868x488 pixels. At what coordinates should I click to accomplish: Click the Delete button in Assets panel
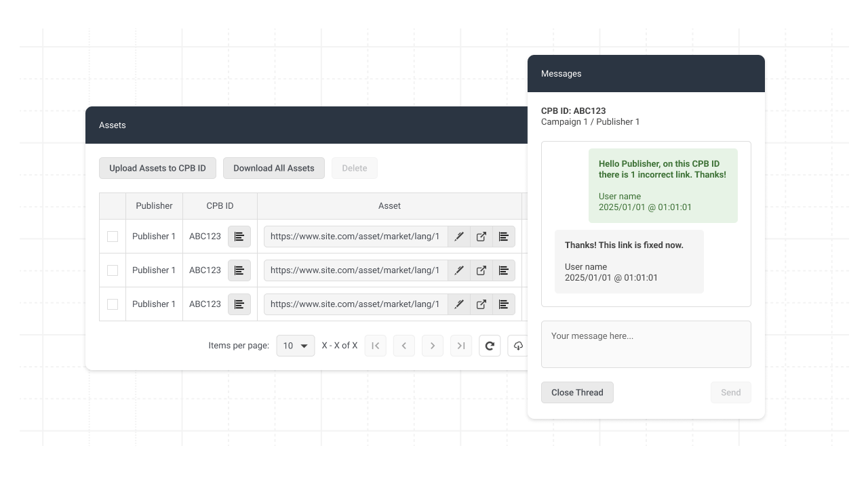tap(355, 168)
